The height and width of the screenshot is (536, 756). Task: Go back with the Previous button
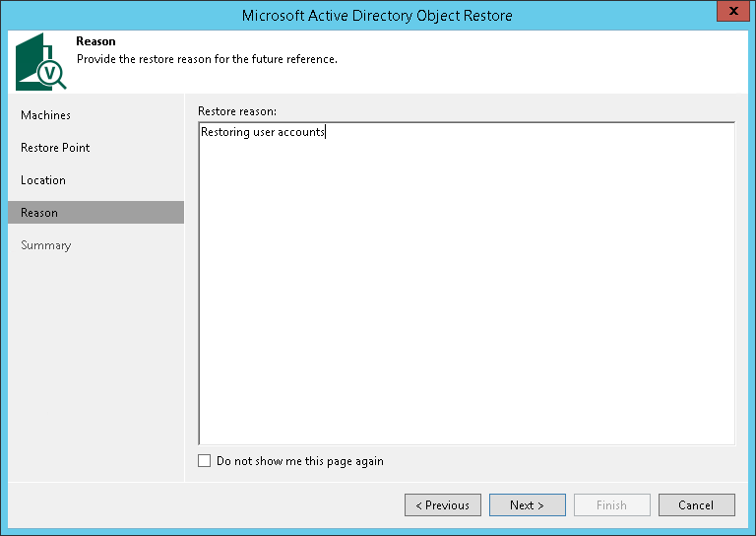pyautogui.click(x=443, y=504)
